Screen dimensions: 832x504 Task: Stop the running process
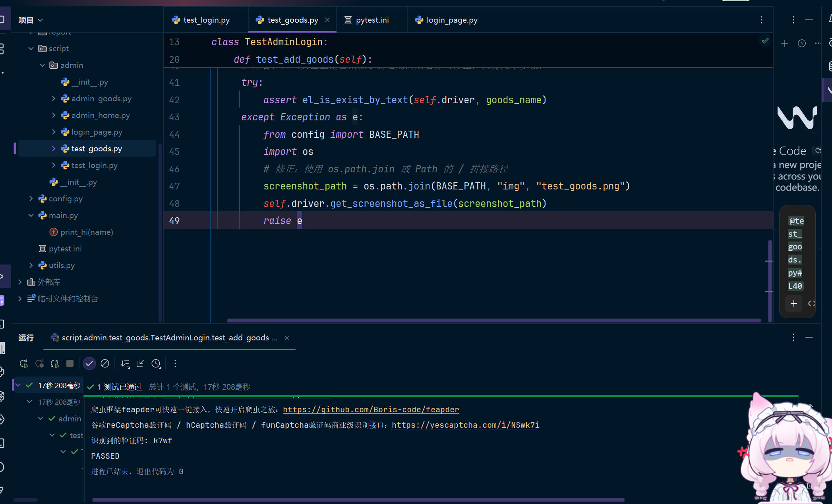point(70,363)
